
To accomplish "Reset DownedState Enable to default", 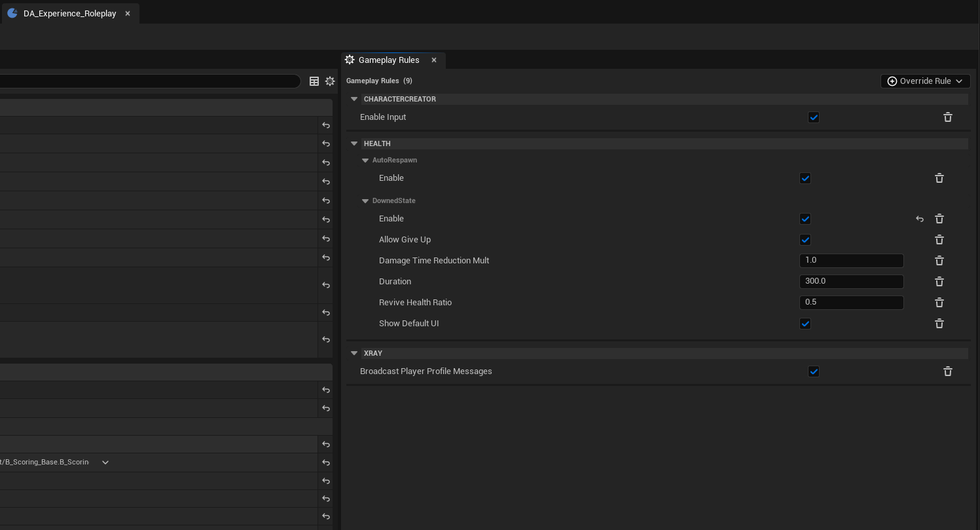I will tap(920, 219).
